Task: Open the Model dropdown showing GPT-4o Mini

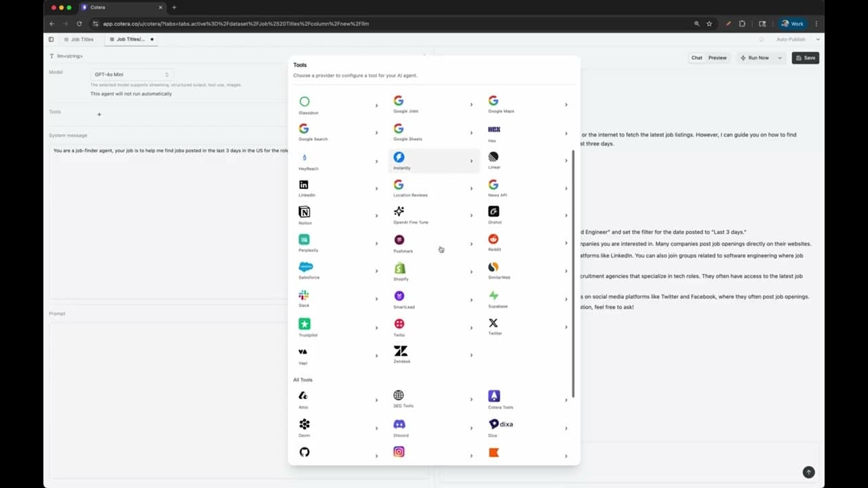Action: 132,75
